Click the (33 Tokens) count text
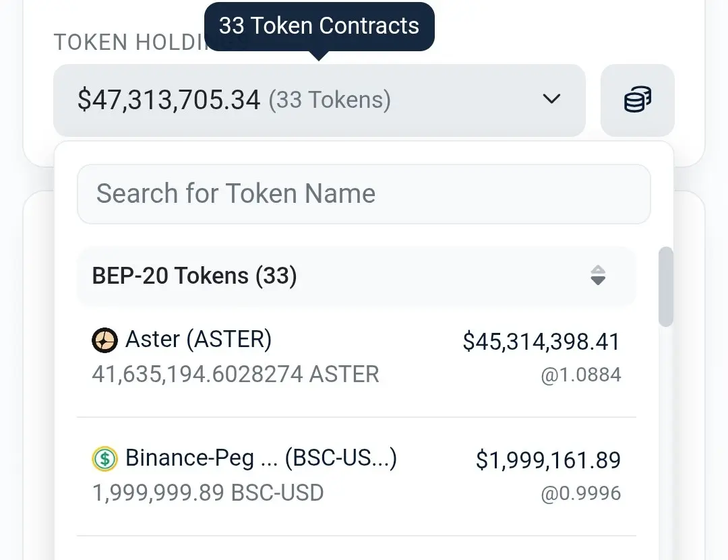The height and width of the screenshot is (560, 728). pyautogui.click(x=330, y=100)
